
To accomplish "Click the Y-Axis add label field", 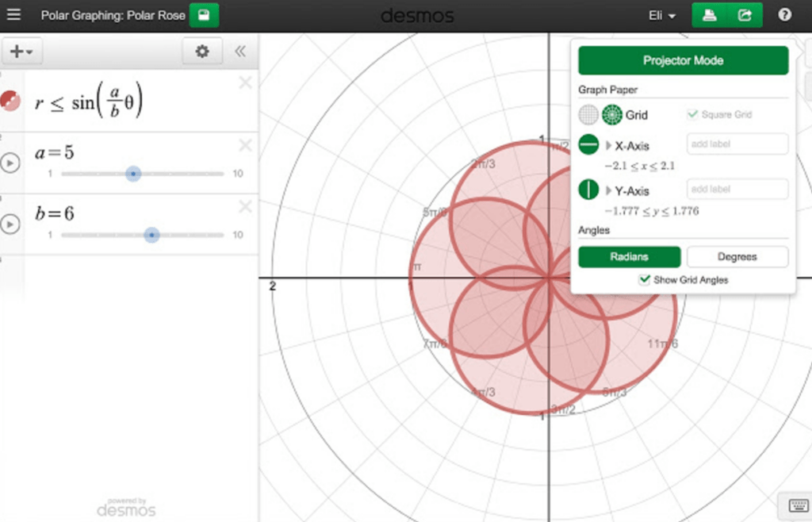I will pos(737,189).
